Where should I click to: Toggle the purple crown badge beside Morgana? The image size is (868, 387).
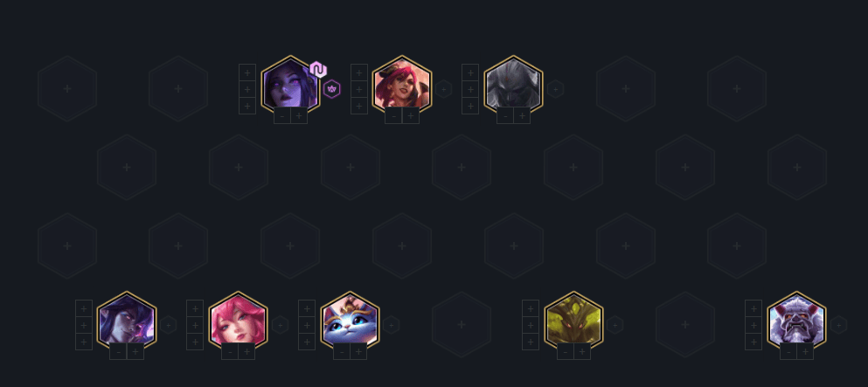331,89
